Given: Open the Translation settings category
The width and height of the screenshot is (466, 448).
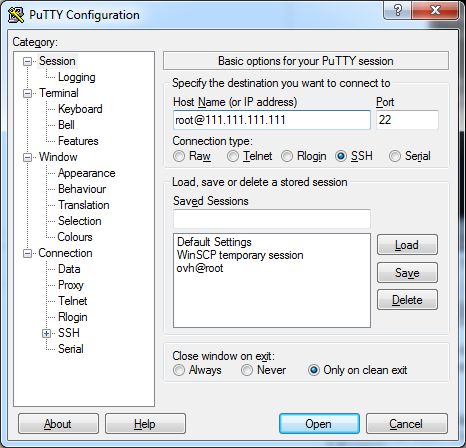Looking at the screenshot, I should 84,205.
